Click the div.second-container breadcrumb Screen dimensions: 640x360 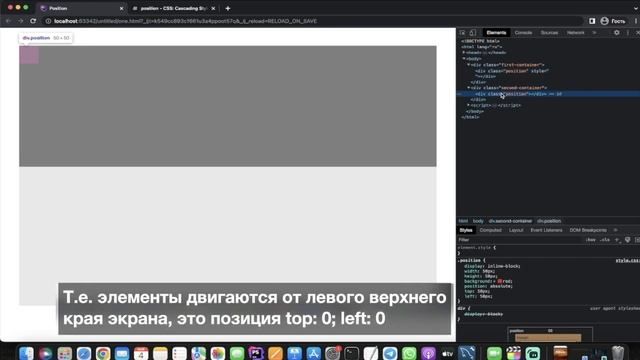tap(510, 221)
